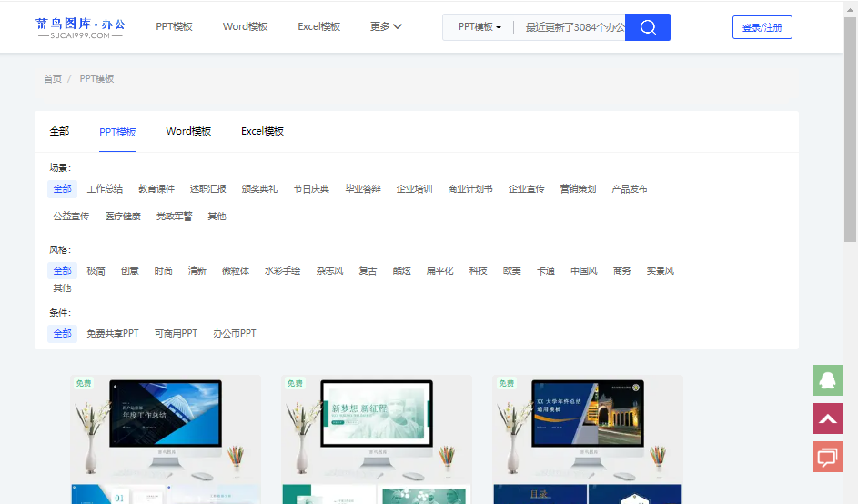Filter style by 欧美
This screenshot has height=504, width=858.
coord(512,271)
